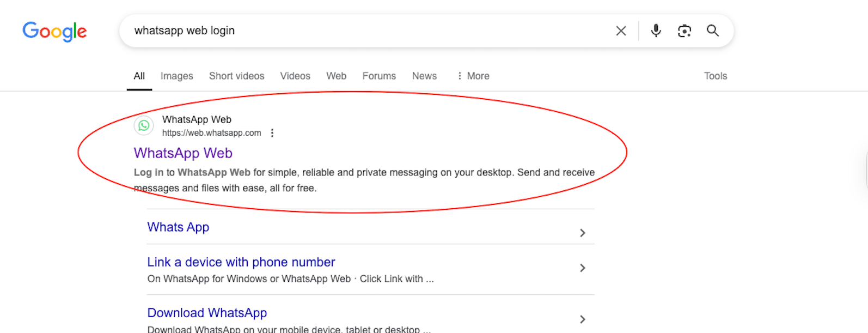The image size is (868, 333).
Task: Switch to the Images tab
Action: point(177,76)
